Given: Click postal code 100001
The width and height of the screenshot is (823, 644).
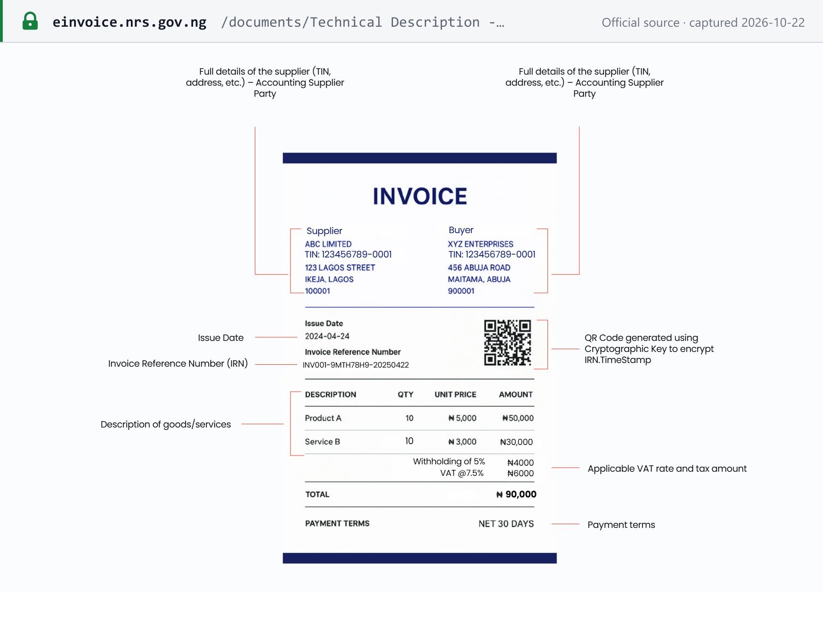Looking at the screenshot, I should pos(317,291).
